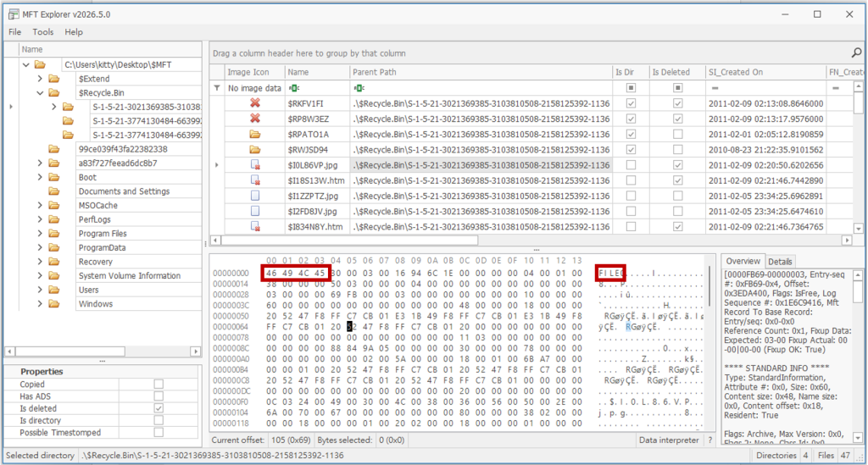Expand the Windows tree node
The width and height of the screenshot is (868, 465).
tap(40, 303)
